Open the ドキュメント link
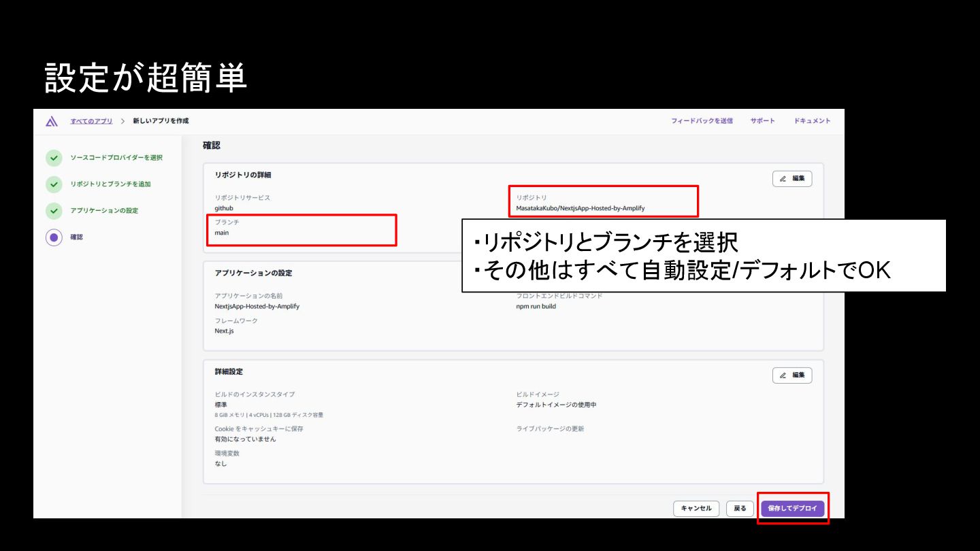This screenshot has height=551, width=980. 812,121
